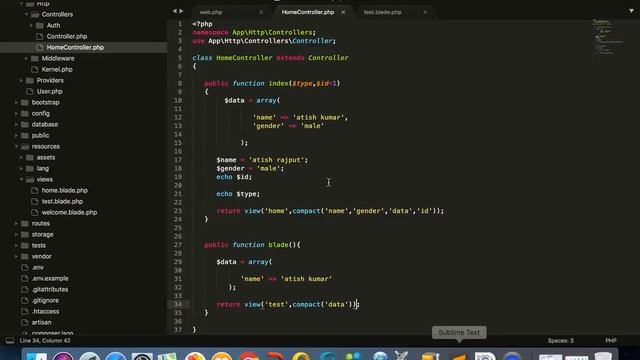Click Line 34, Column 42 in status bar
The height and width of the screenshot is (360, 640).
[45, 340]
